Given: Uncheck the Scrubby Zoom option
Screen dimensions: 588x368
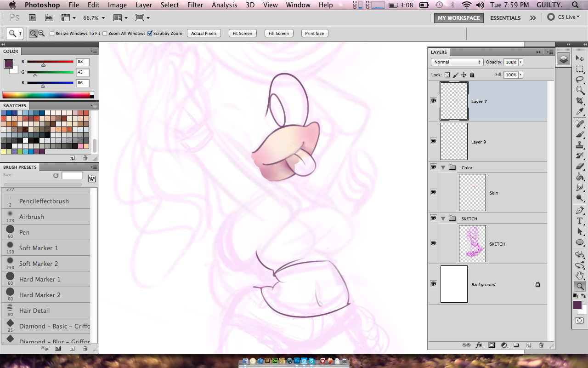Looking at the screenshot, I should 150,34.
